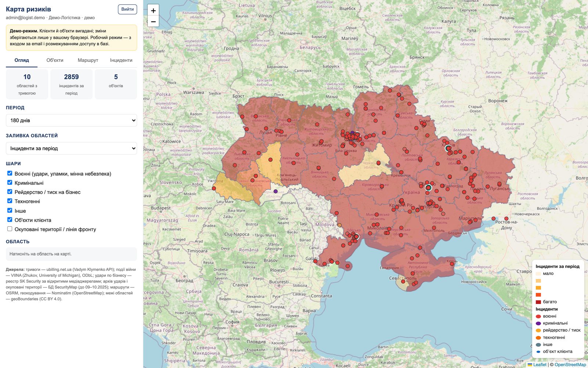Viewport: 588px width, 368px height.
Task: Hide Об'єкти клієнта layer
Action: (x=10, y=220)
